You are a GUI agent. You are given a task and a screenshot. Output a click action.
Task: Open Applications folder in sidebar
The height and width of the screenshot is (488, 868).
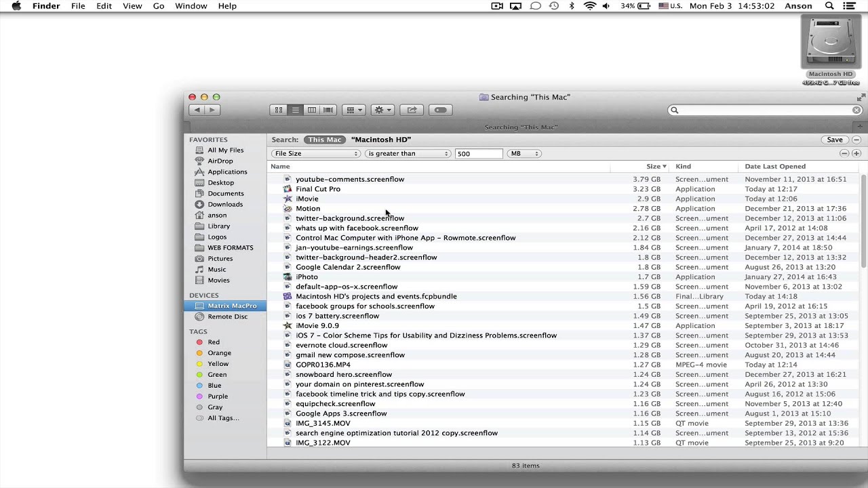pos(227,171)
